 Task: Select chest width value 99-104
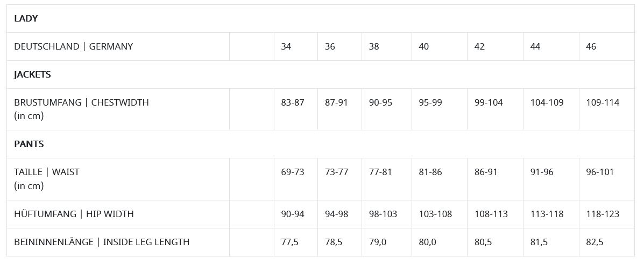pyautogui.click(x=489, y=102)
